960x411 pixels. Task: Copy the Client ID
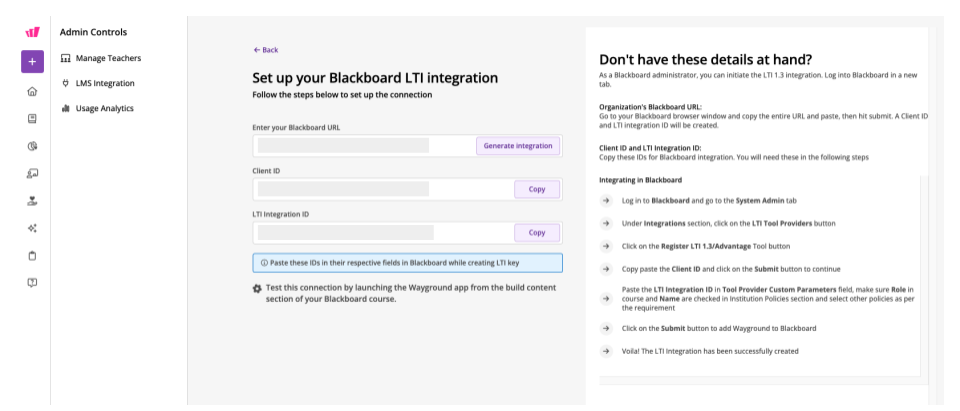tap(536, 189)
